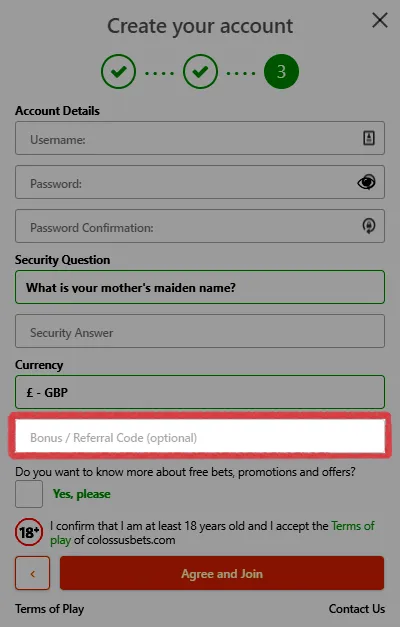Click the Agree and Join button
The width and height of the screenshot is (400, 627).
click(222, 573)
